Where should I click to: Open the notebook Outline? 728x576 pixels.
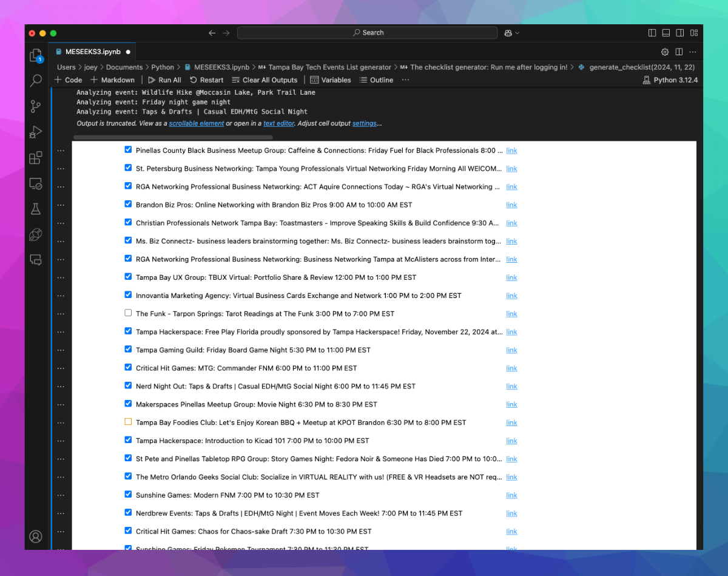click(376, 80)
